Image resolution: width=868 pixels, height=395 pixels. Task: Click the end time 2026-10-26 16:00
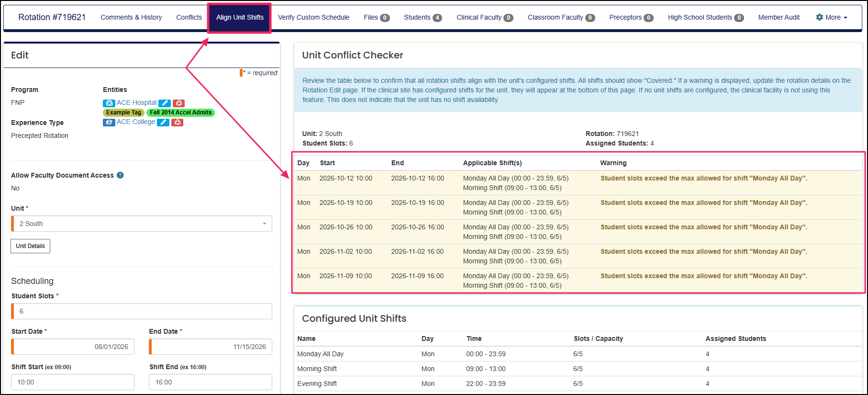click(x=418, y=227)
